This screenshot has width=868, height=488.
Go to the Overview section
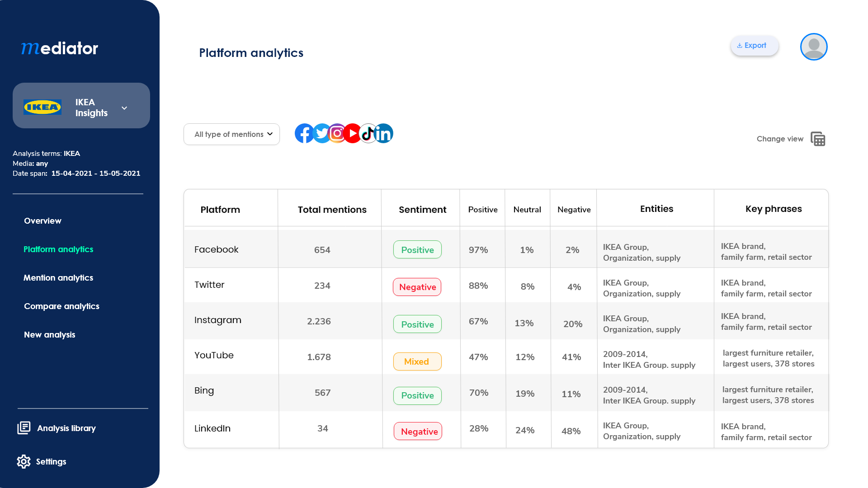pos(42,221)
